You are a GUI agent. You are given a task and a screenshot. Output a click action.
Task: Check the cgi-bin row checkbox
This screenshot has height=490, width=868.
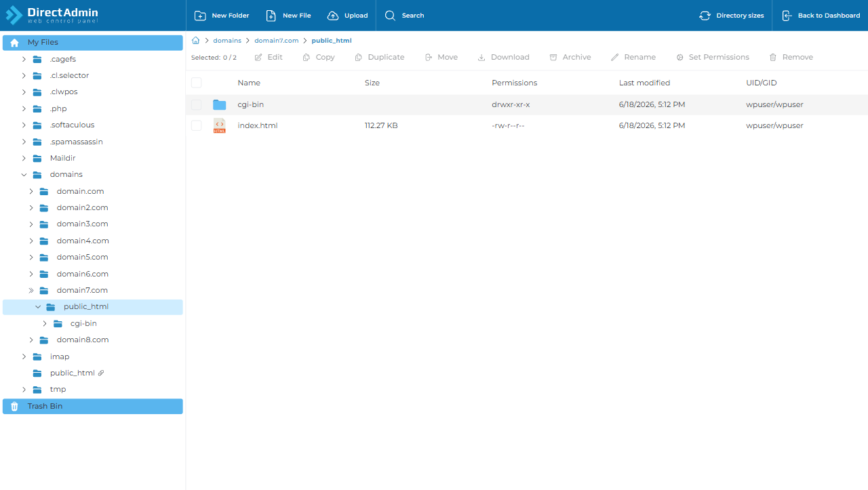pyautogui.click(x=196, y=105)
